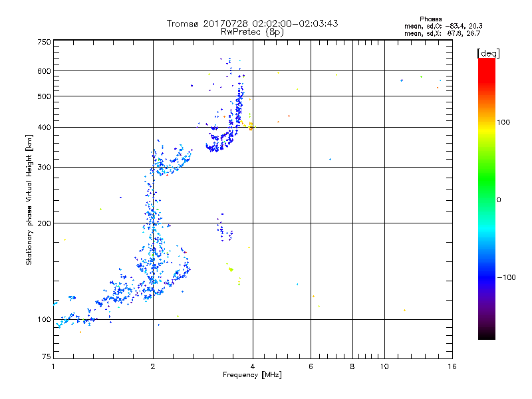
Task: Click the y-axis tick label "400"
Action: 44,127
